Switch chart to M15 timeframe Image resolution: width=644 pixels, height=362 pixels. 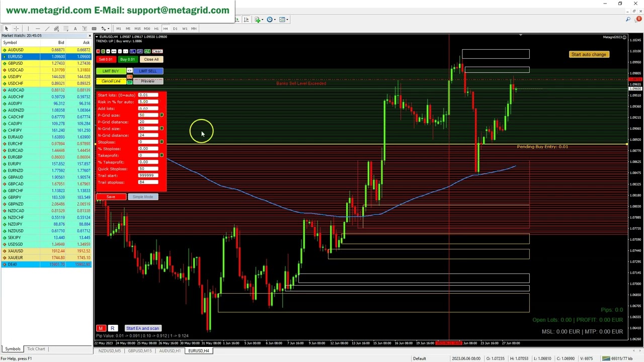pyautogui.click(x=137, y=29)
